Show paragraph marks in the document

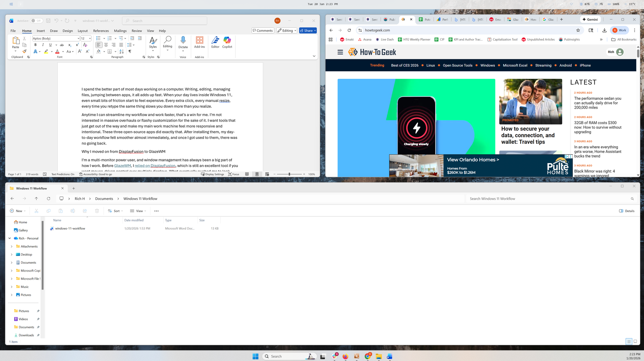click(x=130, y=51)
